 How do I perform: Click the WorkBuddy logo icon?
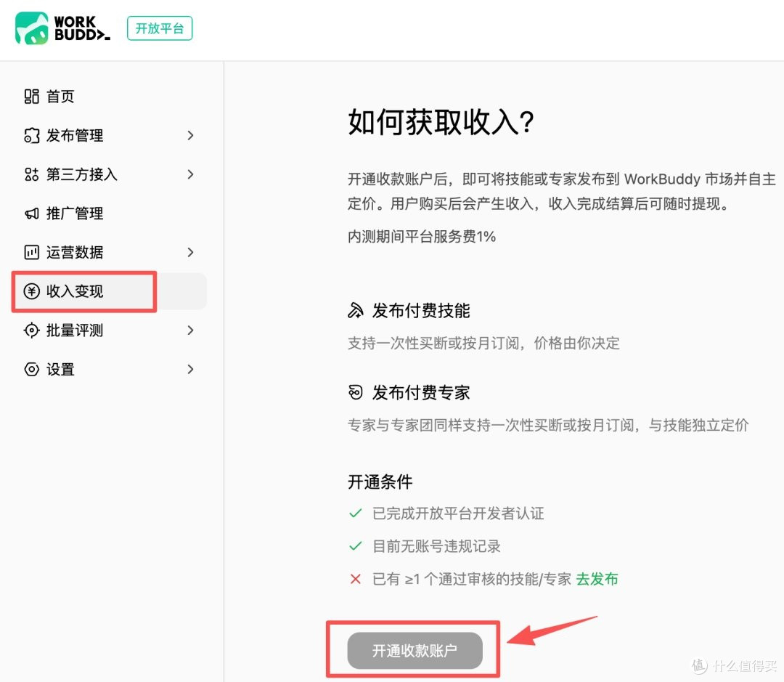tap(31, 28)
